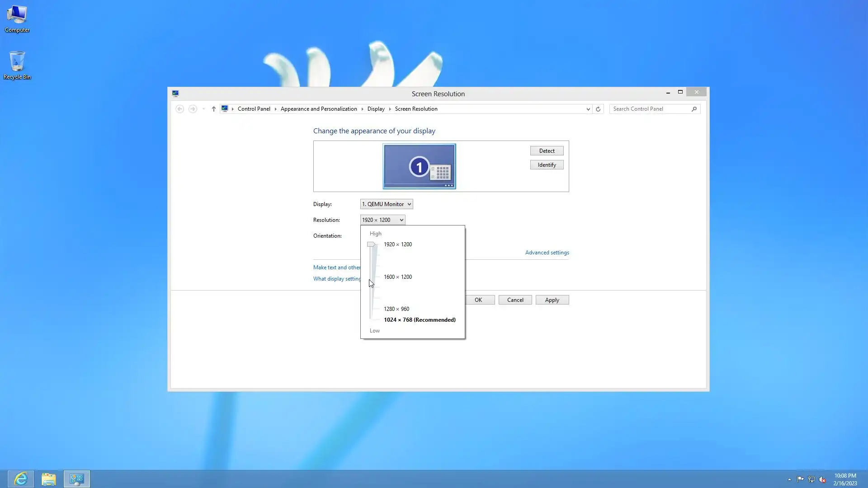Expand the Display QEMU Monitor dropdown

[387, 204]
